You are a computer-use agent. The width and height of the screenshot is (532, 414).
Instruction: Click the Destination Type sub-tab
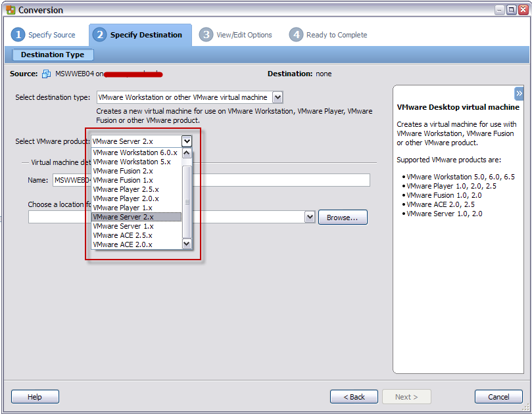click(53, 55)
